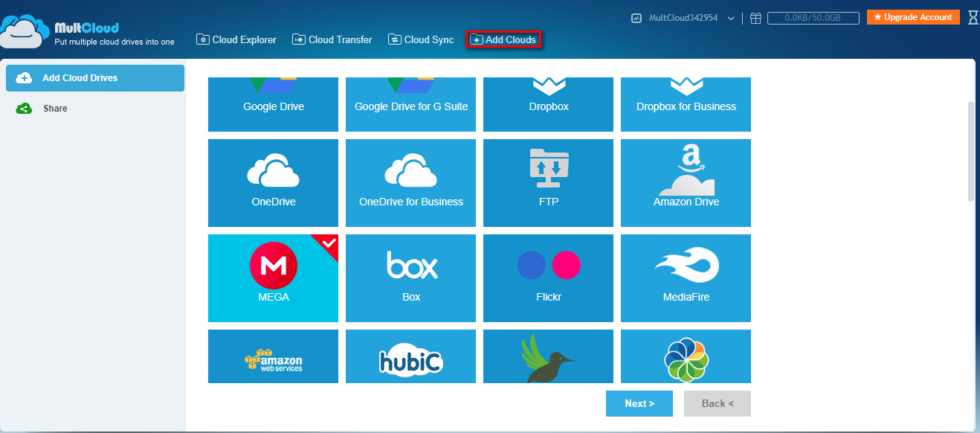
Task: Choose the Flickr tile
Action: point(548,278)
